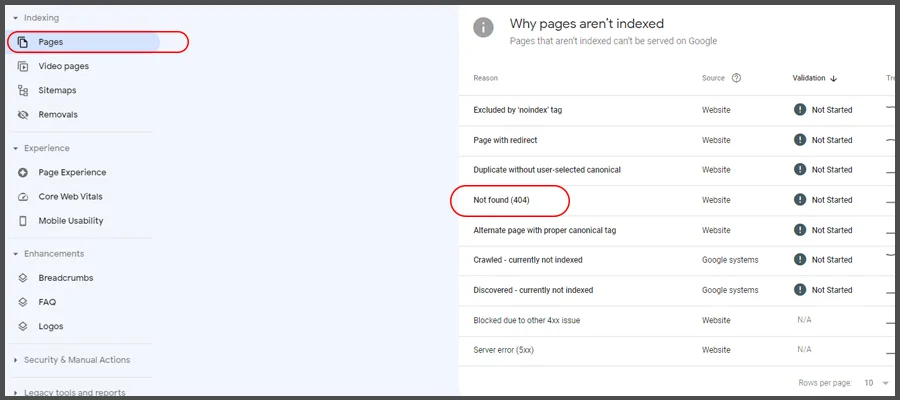
Task: Click the Removals eye-slash icon
Action: (x=23, y=114)
